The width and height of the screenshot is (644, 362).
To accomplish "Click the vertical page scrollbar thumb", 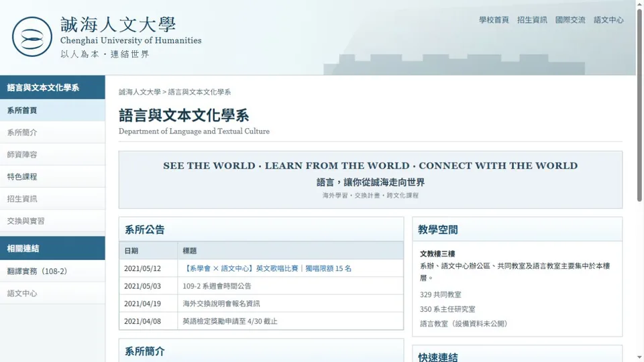I will pyautogui.click(x=639, y=105).
